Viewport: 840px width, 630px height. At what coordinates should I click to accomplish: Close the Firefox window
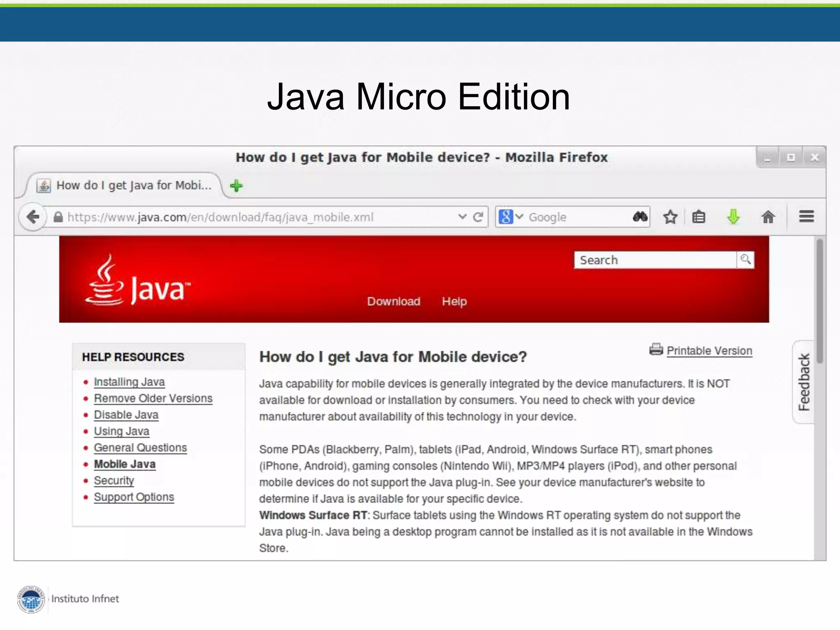tap(815, 158)
